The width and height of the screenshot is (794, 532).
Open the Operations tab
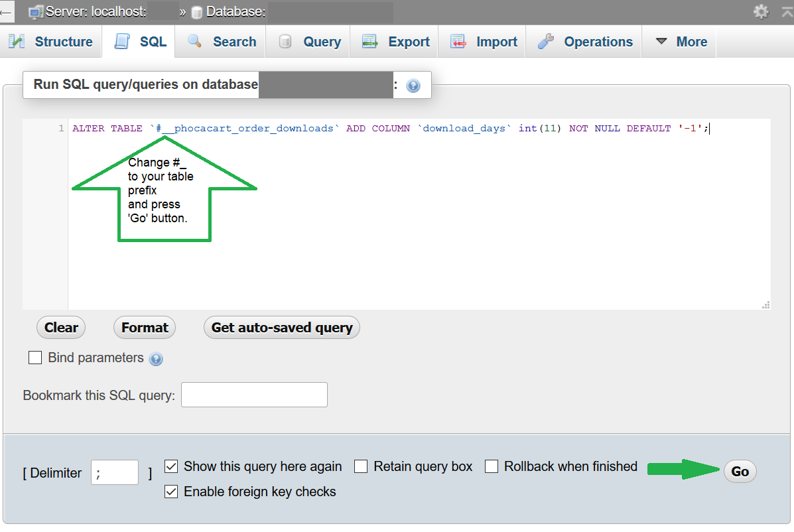pyautogui.click(x=586, y=42)
